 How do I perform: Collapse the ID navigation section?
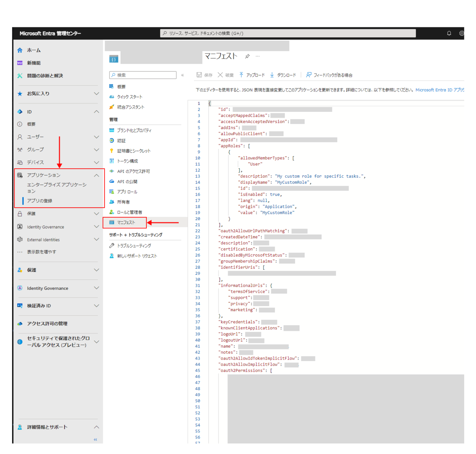(96, 111)
